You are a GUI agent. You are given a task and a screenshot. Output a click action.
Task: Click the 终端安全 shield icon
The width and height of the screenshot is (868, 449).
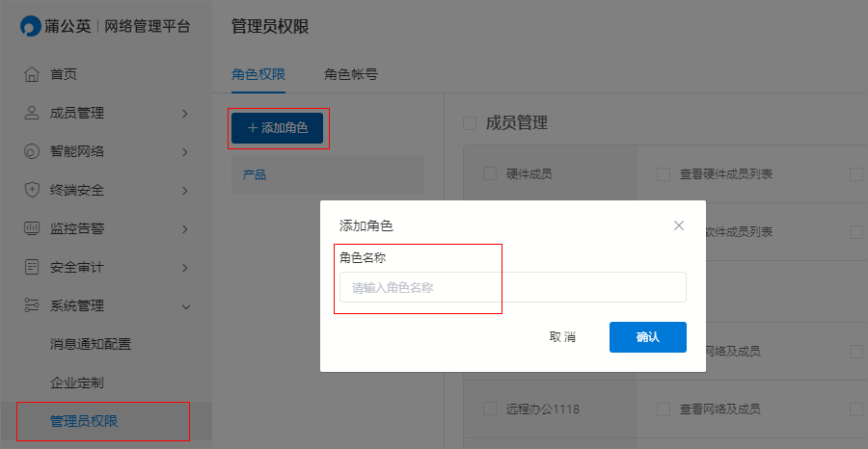coord(32,190)
